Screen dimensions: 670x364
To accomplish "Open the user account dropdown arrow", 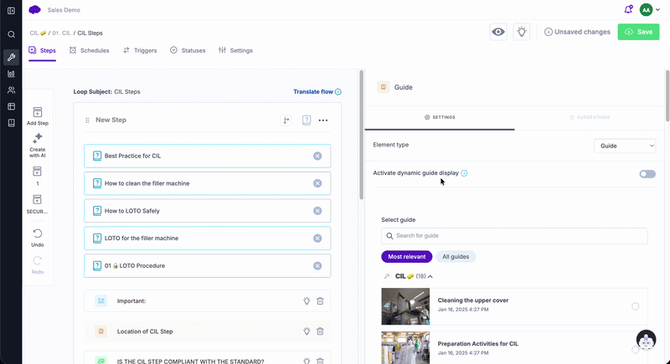I will (658, 10).
